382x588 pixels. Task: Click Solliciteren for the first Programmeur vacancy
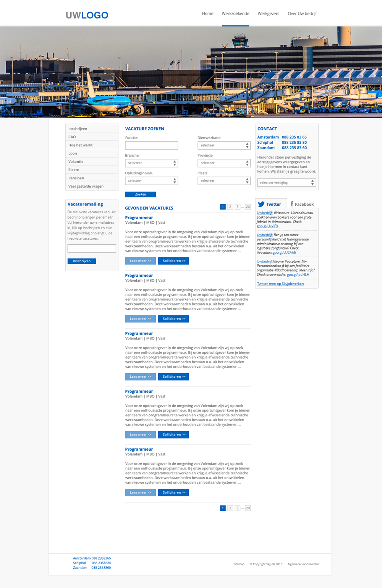point(173,261)
